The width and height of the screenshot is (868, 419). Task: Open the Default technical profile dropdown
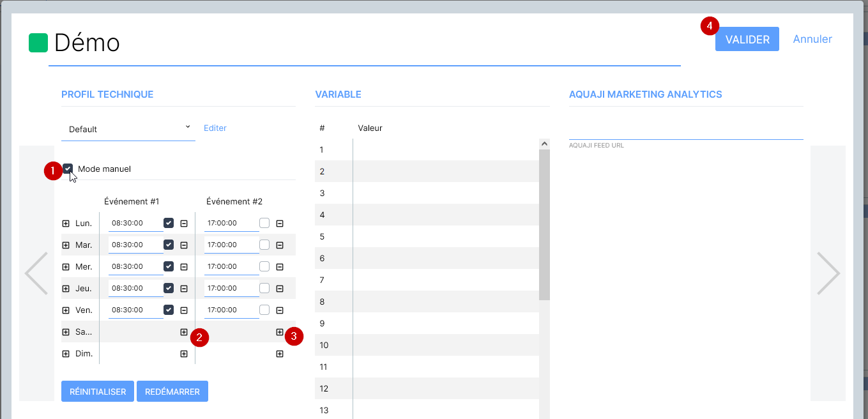coord(128,129)
